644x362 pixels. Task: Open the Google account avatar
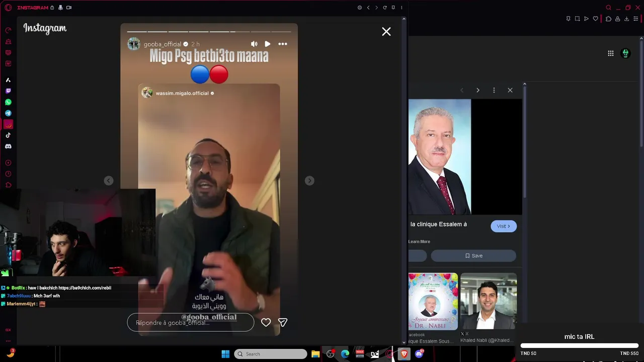[626, 53]
